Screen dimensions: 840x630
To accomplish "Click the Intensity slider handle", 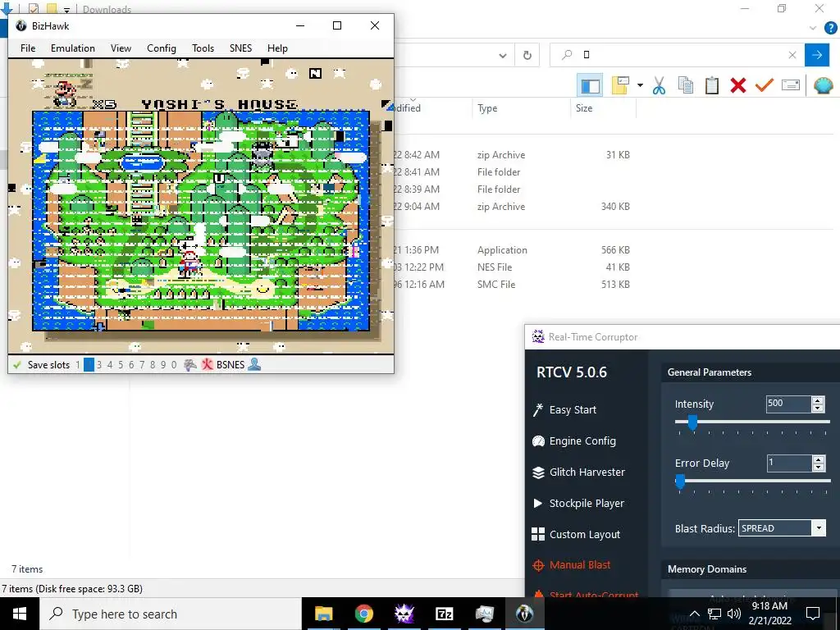I will point(692,422).
